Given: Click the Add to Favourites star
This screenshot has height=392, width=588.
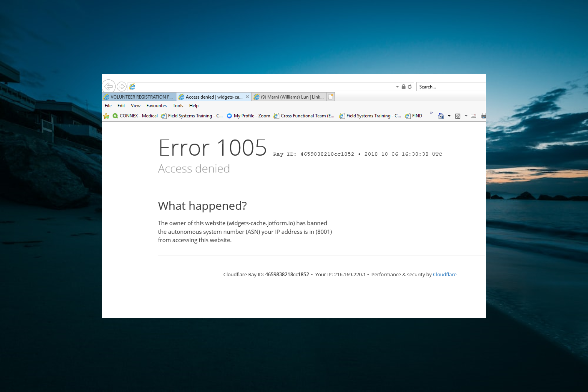Looking at the screenshot, I should [x=106, y=116].
